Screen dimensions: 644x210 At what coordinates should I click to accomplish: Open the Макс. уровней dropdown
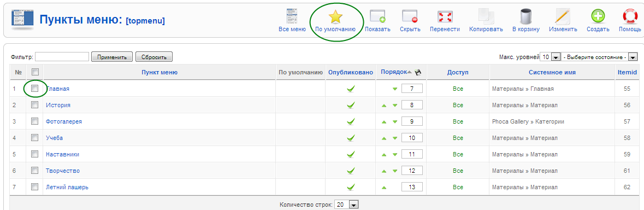coord(551,57)
